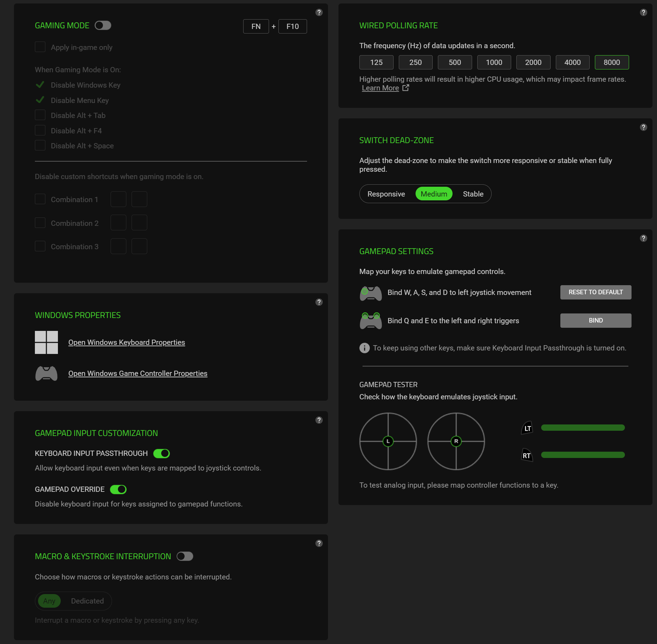Select 500 Hz polling rate

[x=455, y=62]
